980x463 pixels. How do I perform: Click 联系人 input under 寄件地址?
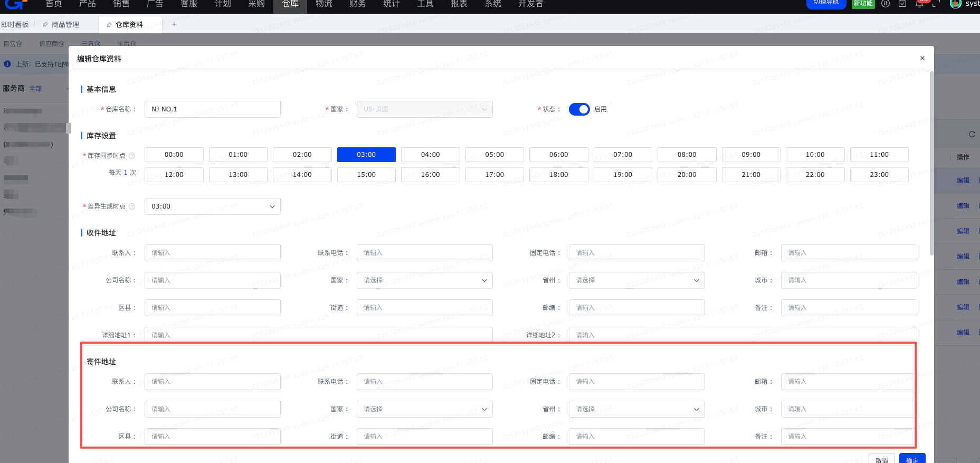tap(213, 382)
